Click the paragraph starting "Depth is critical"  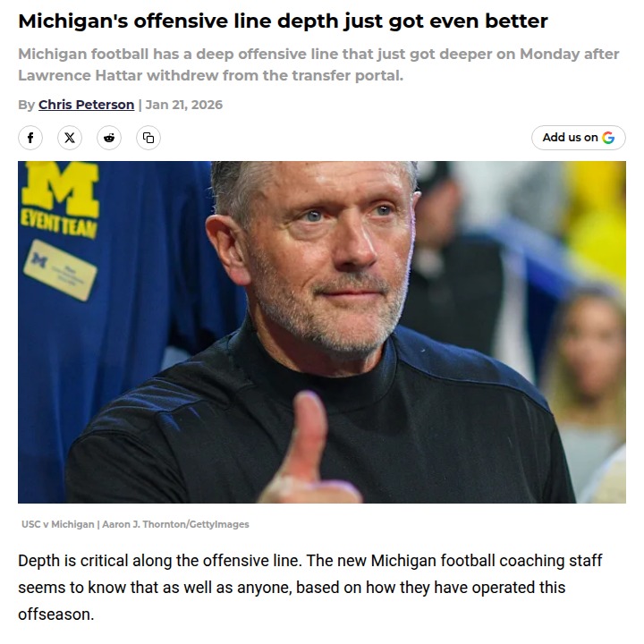pyautogui.click(x=310, y=588)
